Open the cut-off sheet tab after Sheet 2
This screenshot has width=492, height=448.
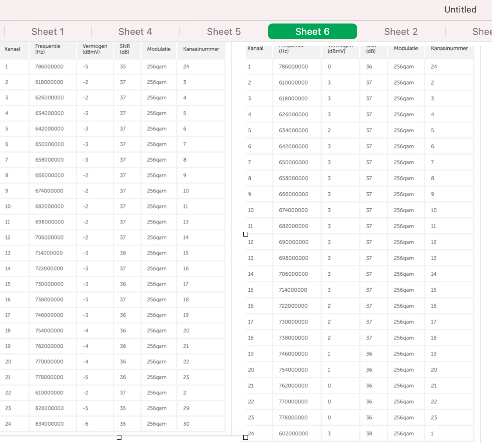click(482, 32)
